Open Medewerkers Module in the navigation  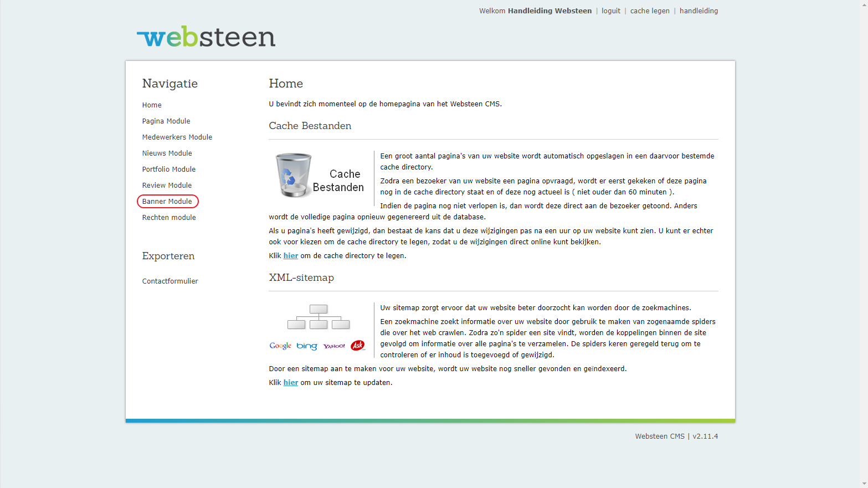coord(177,137)
